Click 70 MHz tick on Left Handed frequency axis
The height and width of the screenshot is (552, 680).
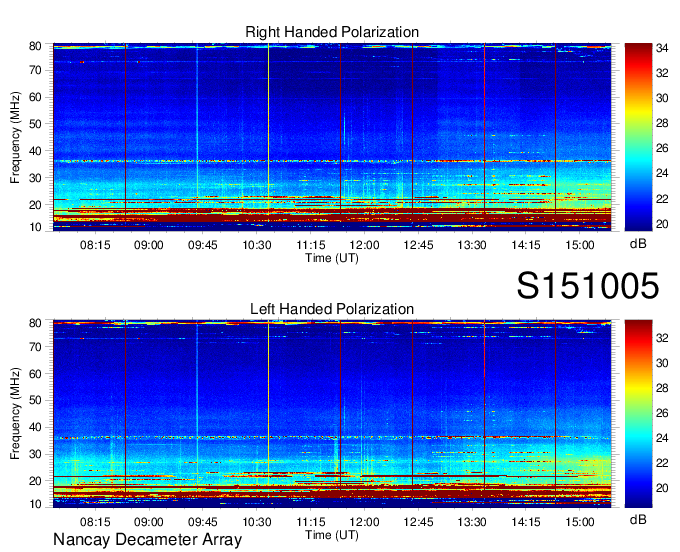(35, 347)
